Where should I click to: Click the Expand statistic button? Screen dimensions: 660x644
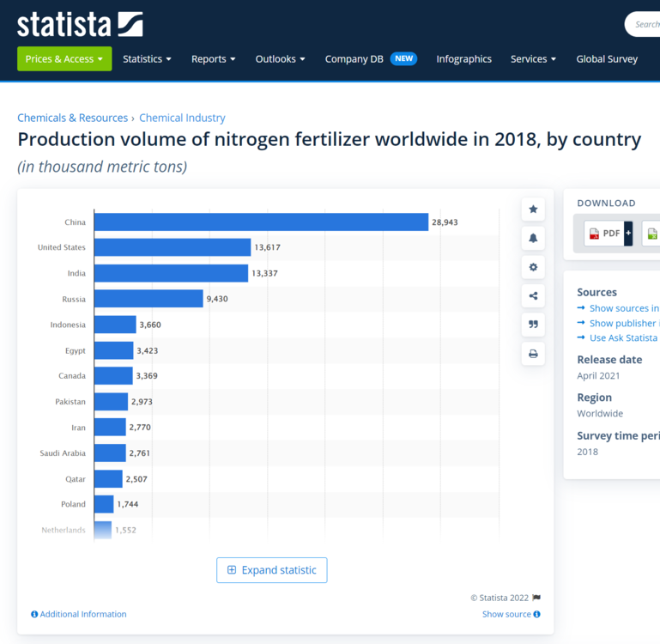pyautogui.click(x=271, y=570)
